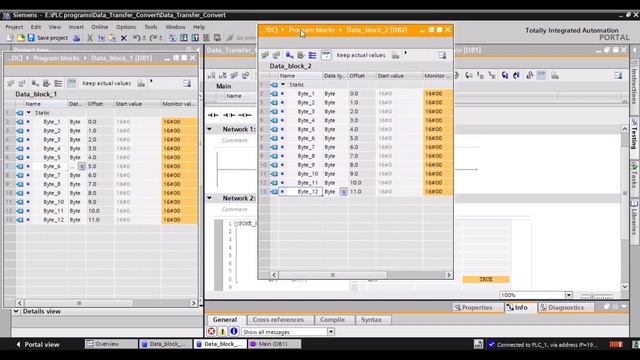Open the data type dropdown for Byte_6 in Data_block_1
This screenshot has width=640, height=360.
coord(82,167)
